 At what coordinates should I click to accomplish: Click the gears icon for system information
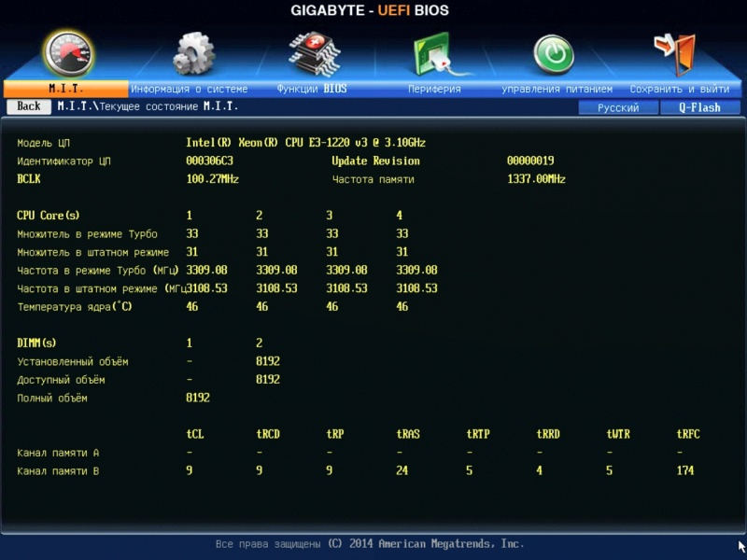pyautogui.click(x=193, y=53)
